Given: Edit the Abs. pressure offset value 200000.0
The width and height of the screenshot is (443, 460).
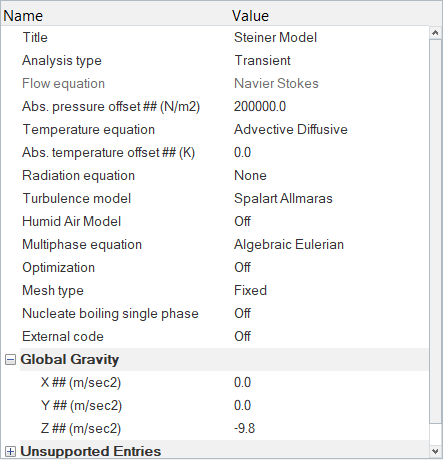Looking at the screenshot, I should coord(260,106).
